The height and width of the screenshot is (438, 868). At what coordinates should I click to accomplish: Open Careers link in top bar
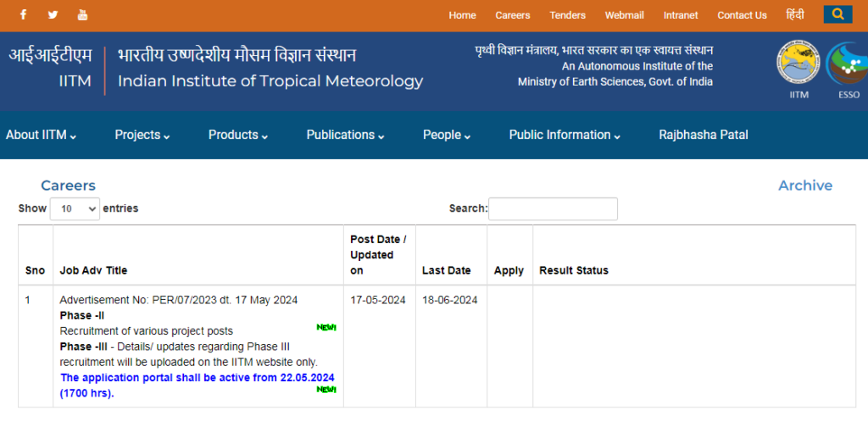coord(513,15)
